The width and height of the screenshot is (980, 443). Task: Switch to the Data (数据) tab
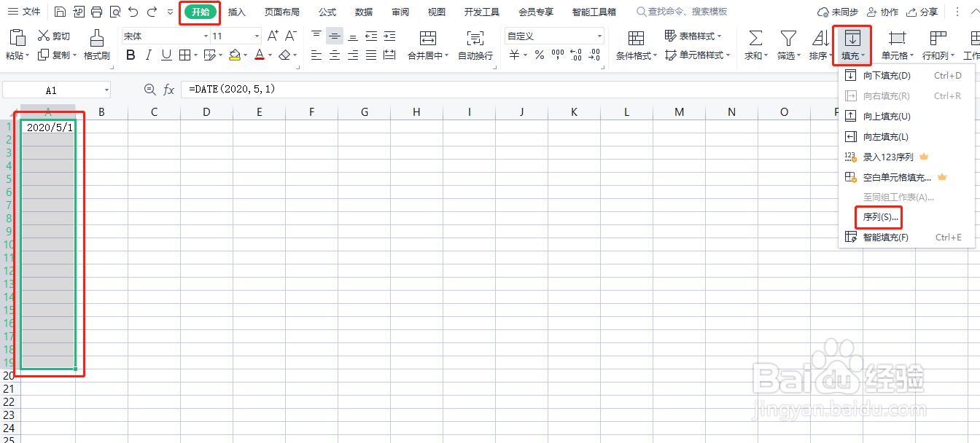(x=364, y=12)
